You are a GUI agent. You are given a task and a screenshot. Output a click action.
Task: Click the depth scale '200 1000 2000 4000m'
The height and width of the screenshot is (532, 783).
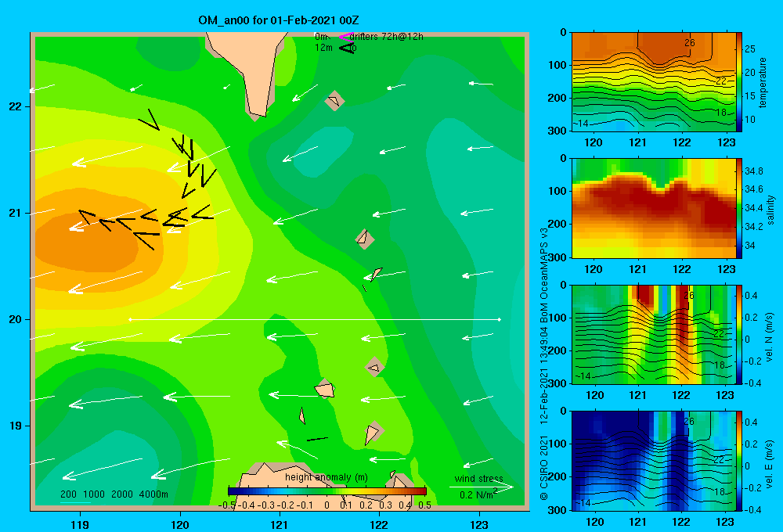tap(114, 494)
